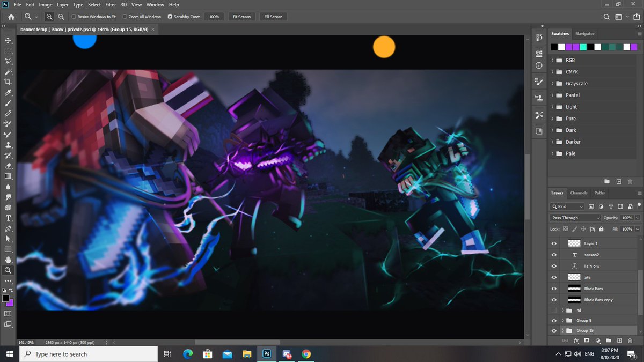This screenshot has width=644, height=362.
Task: Create new swatch in Swatches panel
Action: pyautogui.click(x=619, y=182)
